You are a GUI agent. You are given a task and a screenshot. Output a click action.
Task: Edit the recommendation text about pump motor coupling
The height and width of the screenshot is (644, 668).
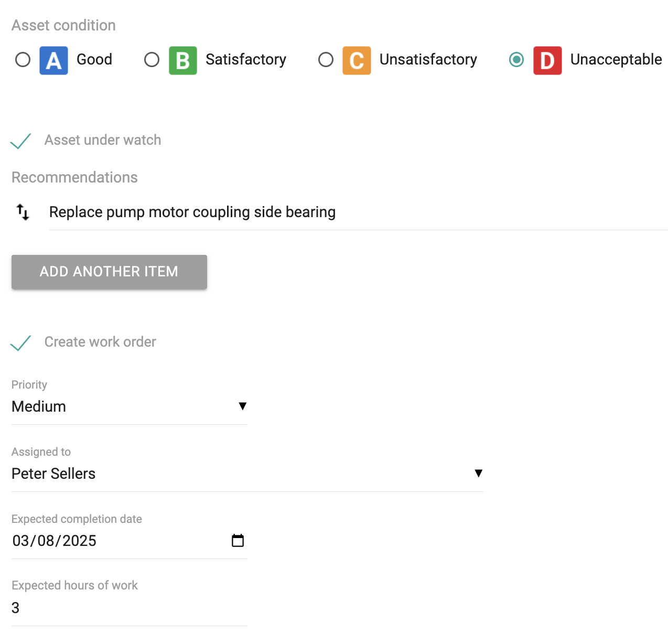(192, 212)
